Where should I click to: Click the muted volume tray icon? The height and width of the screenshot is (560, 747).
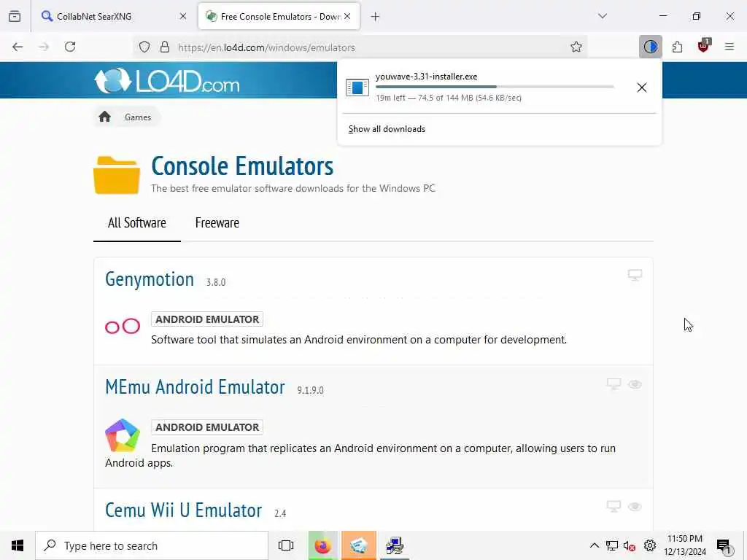pos(630,545)
